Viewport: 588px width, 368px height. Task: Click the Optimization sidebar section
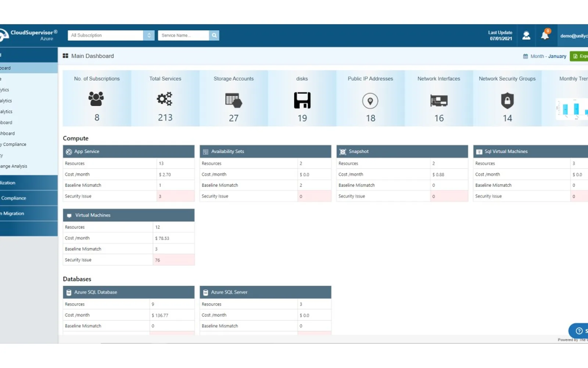[28, 183]
